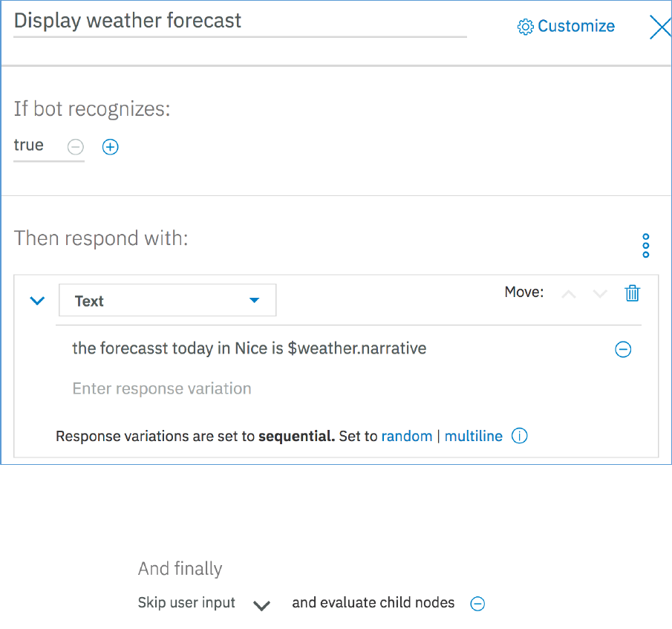Set response variations to random
Screen dimensions: 672x629
coord(406,436)
